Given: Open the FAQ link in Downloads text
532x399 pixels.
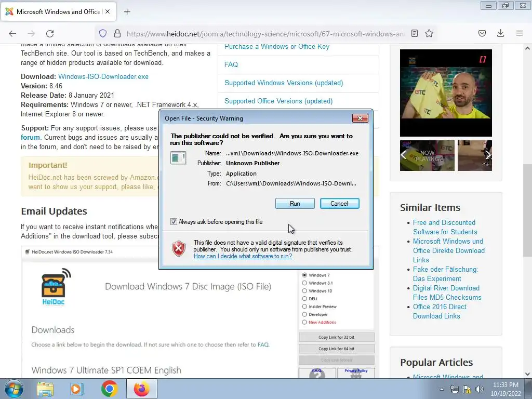Looking at the screenshot, I should click(263, 345).
